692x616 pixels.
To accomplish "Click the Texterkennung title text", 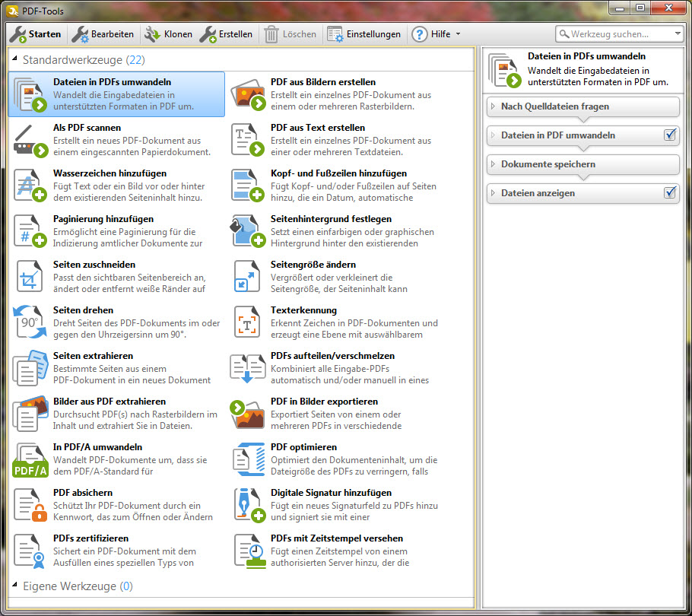I will pyautogui.click(x=303, y=310).
